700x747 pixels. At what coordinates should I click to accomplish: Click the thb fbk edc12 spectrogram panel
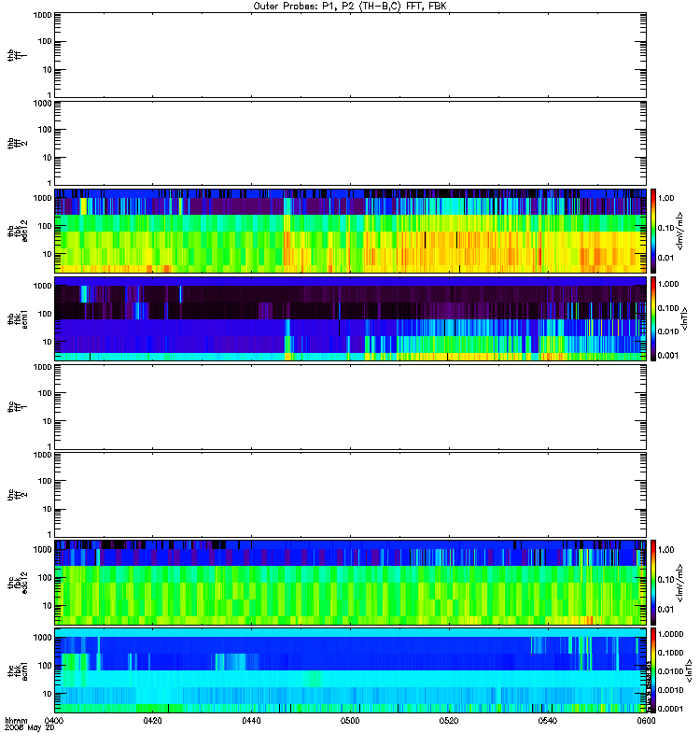pos(350,231)
